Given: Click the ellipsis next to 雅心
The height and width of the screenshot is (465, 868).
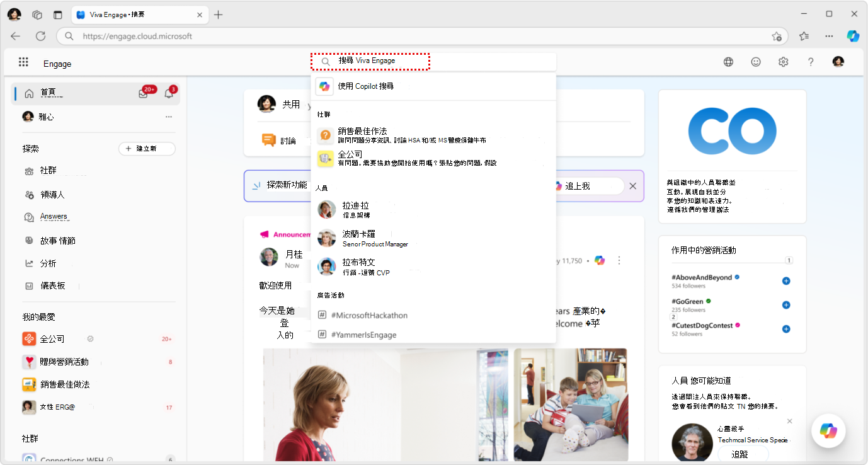Looking at the screenshot, I should (x=169, y=117).
